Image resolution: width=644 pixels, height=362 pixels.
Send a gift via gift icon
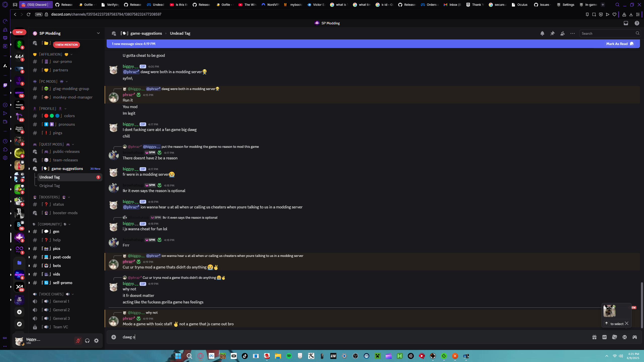(594, 337)
